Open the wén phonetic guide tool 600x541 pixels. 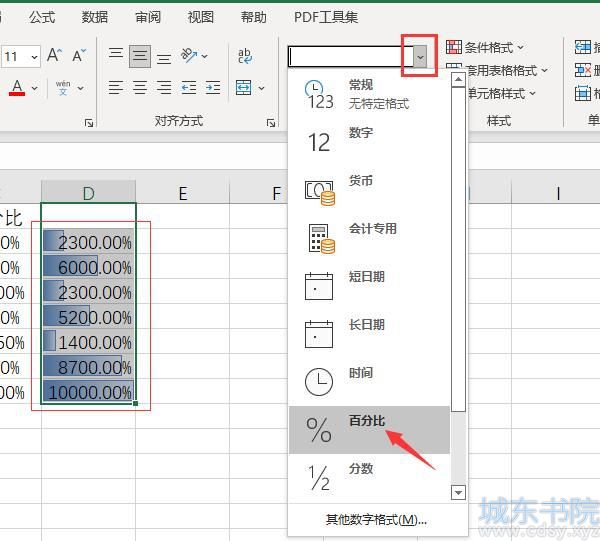pyautogui.click(x=63, y=88)
